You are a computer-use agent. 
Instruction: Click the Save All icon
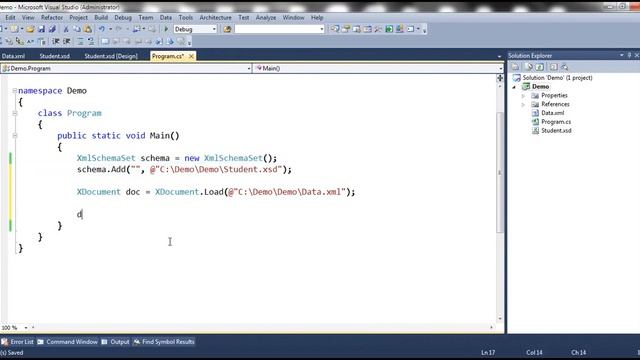point(52,29)
